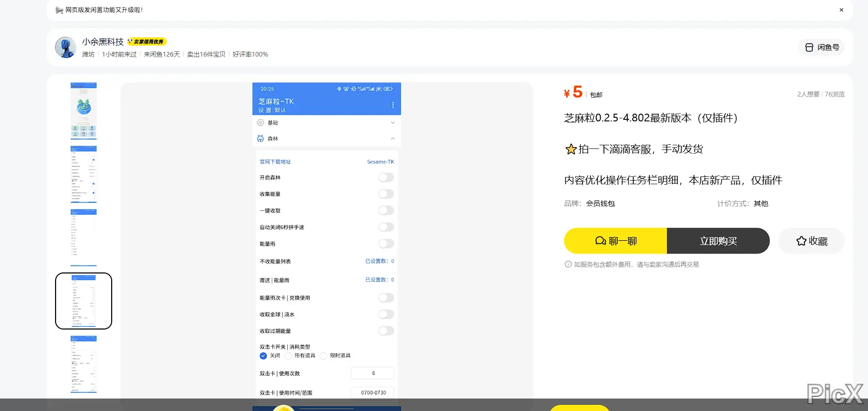Viewport: 868px width, 411px height.
Task: Select the second product thumbnail
Action: click(x=84, y=174)
